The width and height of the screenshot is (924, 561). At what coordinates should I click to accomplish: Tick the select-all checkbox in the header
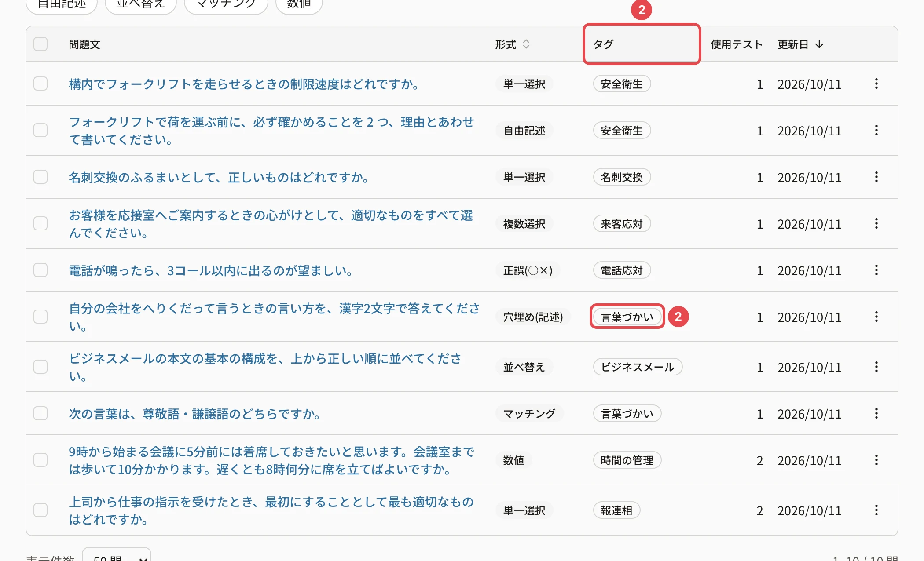[40, 44]
